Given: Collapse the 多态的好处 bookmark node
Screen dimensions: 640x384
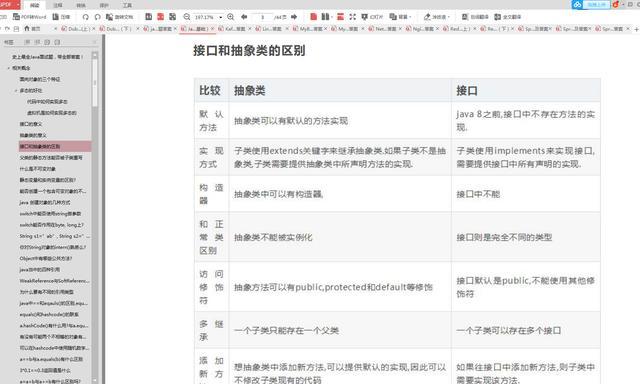Looking at the screenshot, I should click(x=16, y=91).
